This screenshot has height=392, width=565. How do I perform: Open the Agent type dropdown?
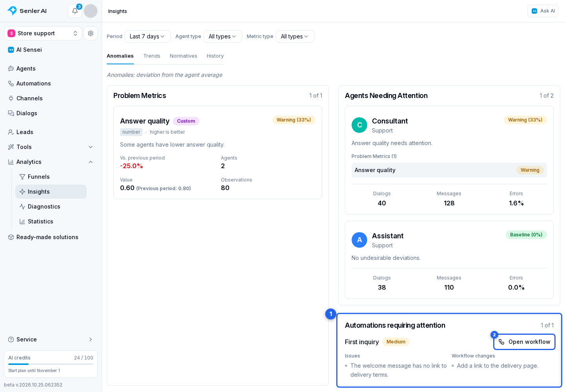pyautogui.click(x=223, y=36)
